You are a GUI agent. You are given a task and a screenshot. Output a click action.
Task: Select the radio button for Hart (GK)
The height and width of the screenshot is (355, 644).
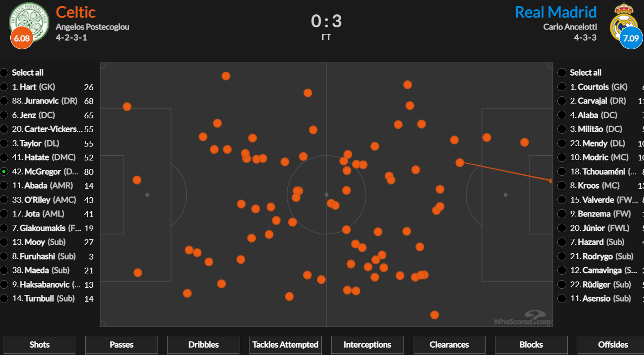pyautogui.click(x=4, y=87)
